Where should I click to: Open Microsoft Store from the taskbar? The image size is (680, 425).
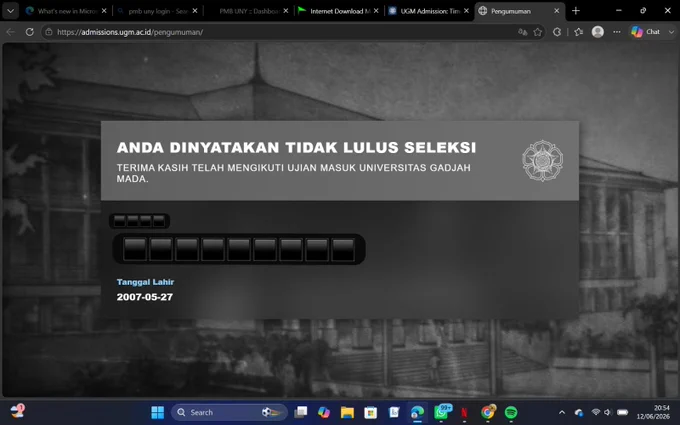pos(371,412)
